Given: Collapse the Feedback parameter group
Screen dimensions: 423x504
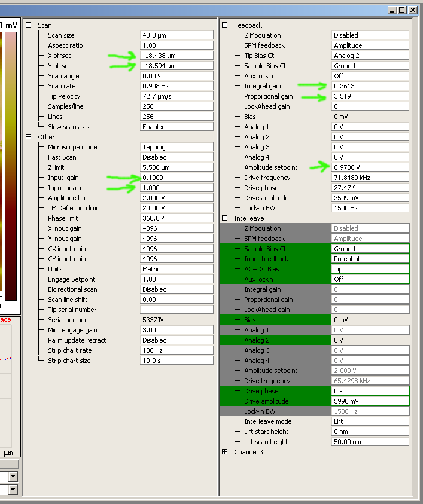Looking at the screenshot, I should pyautogui.click(x=225, y=25).
